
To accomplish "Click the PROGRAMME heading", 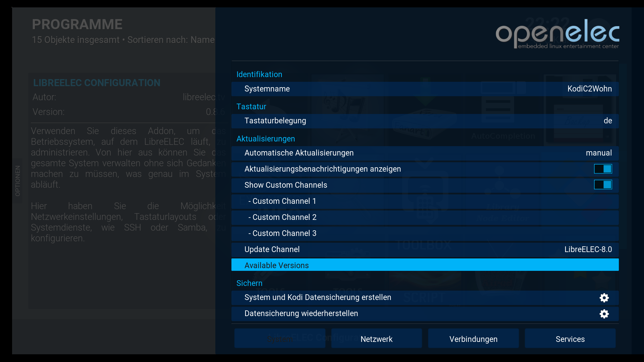I will point(77,24).
